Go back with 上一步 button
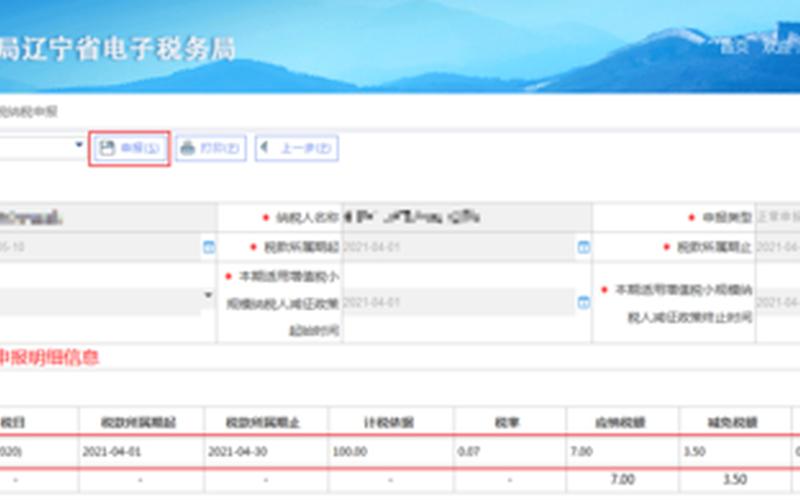This screenshot has width=800, height=500. (x=296, y=148)
